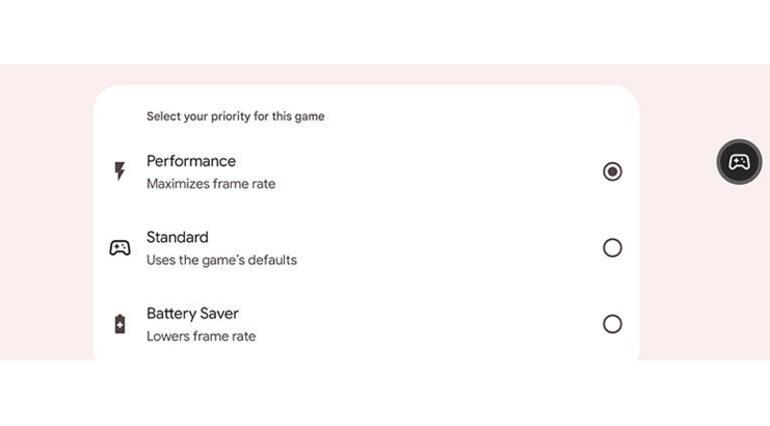Select the Performance radio button
The image size is (770, 426).
[x=612, y=171]
